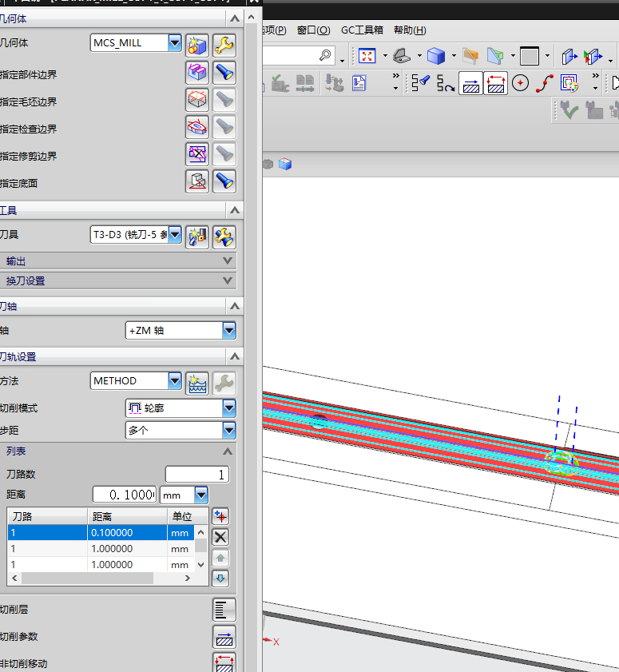
Task: Click the number of passes (刀路数) input field
Action: click(x=197, y=475)
